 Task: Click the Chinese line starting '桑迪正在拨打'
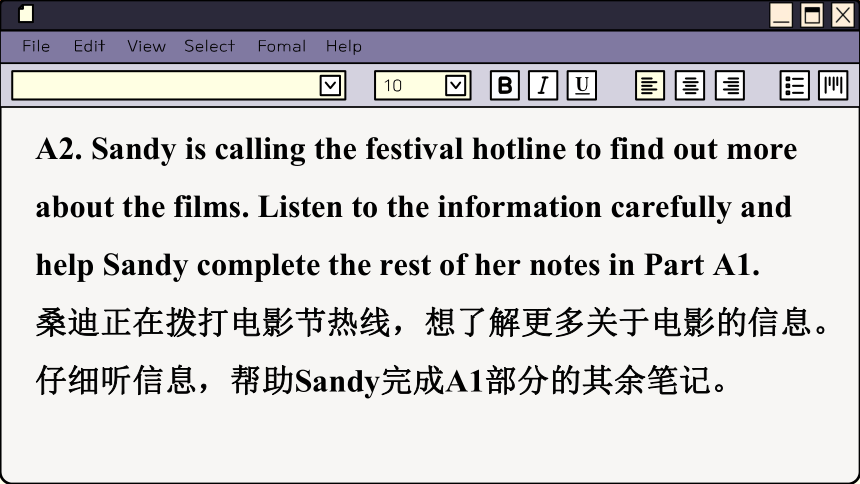point(432,323)
